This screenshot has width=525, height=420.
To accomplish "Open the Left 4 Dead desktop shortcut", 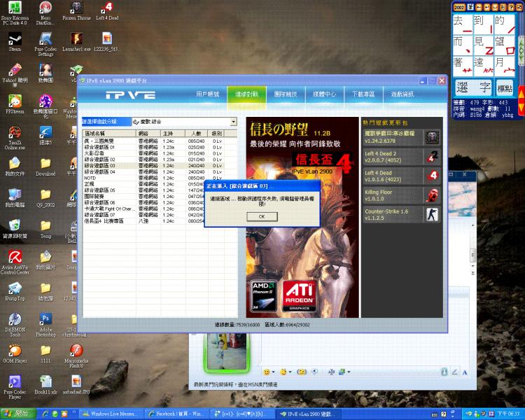I will [107, 12].
